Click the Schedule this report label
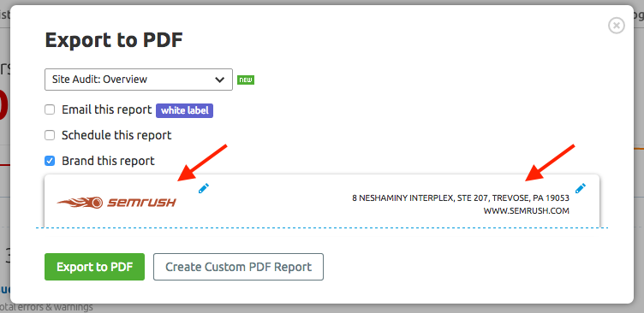The height and width of the screenshot is (313, 644). point(116,135)
